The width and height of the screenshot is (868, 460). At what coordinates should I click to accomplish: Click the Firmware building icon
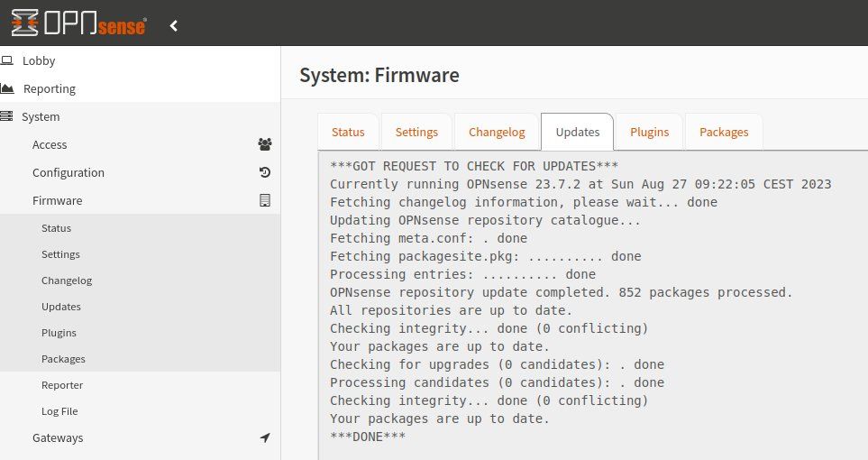[x=265, y=200]
